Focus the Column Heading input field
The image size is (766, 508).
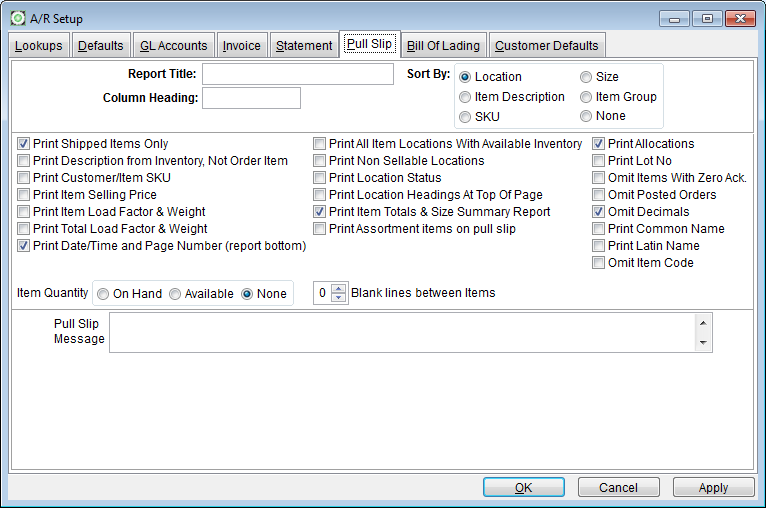(251, 98)
